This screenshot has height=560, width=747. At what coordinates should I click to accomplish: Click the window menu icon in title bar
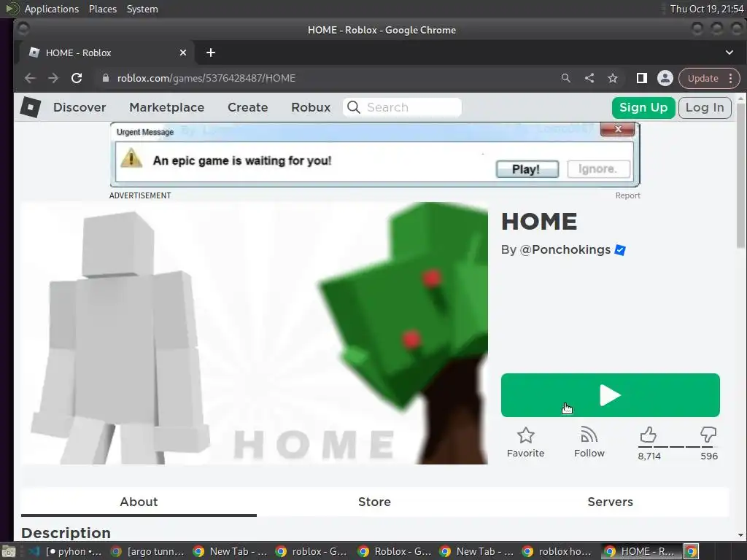[23, 29]
